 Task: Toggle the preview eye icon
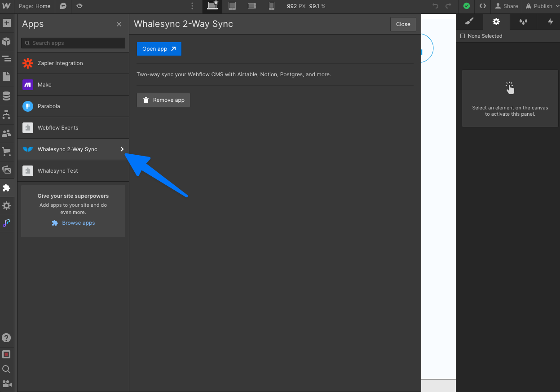pos(79,6)
